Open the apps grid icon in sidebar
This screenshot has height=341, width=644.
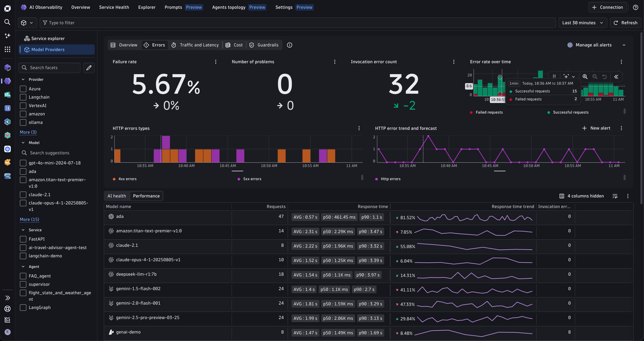click(7, 49)
